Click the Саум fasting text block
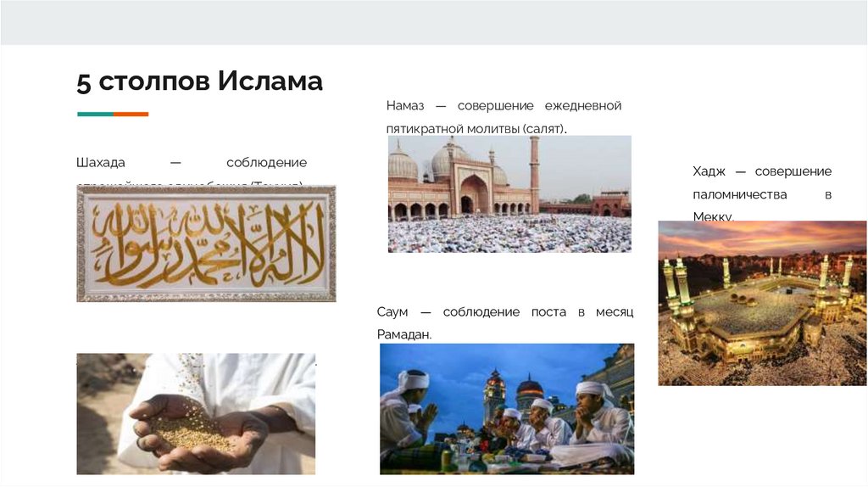The width and height of the screenshot is (868, 487). (x=505, y=323)
